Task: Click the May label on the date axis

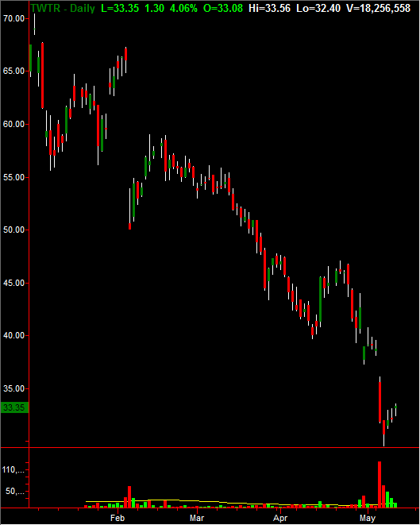Action: tap(368, 518)
